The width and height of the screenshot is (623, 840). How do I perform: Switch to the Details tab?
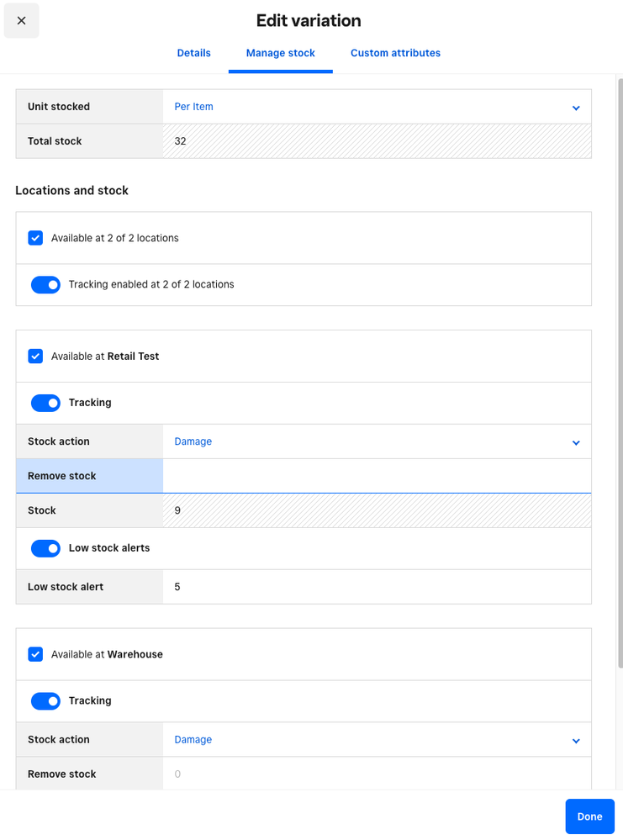click(193, 53)
